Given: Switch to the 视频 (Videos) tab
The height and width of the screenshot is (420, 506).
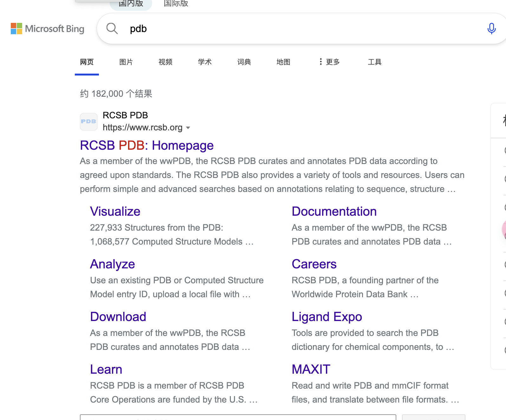Looking at the screenshot, I should tap(165, 62).
